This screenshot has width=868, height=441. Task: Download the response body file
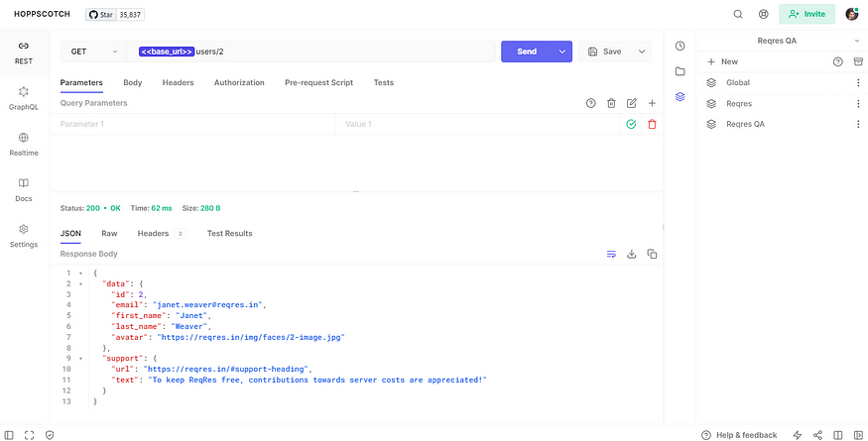[632, 254]
